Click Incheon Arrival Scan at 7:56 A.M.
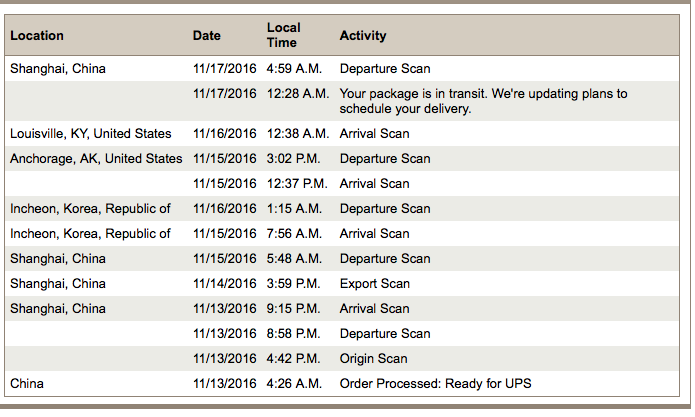This screenshot has height=417, width=695. 342,234
